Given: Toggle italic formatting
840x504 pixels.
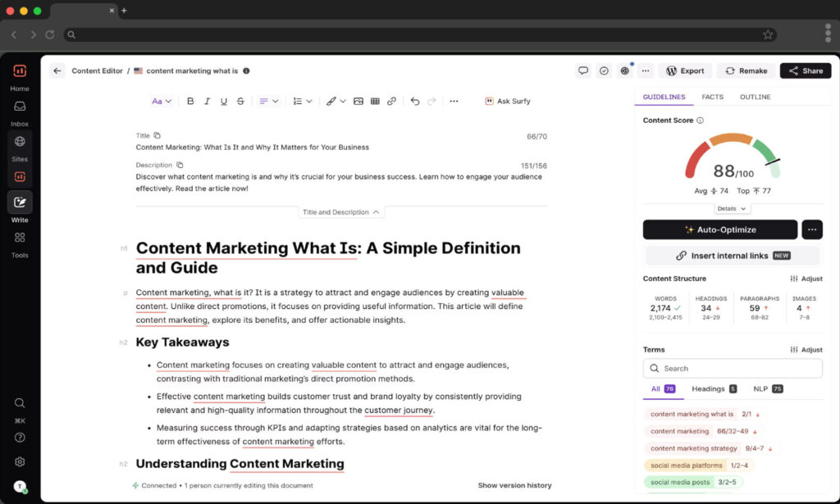Looking at the screenshot, I should pos(207,101).
